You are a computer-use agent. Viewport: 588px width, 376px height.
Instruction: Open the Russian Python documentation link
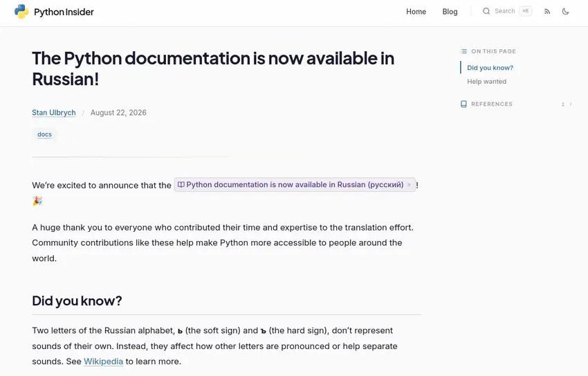(295, 185)
